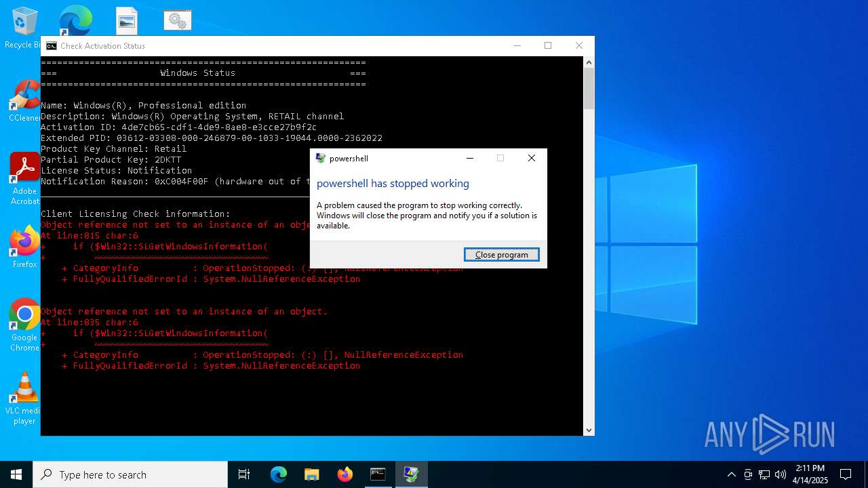This screenshot has width=868, height=488.
Task: Open Firefox from taskbar
Action: click(344, 474)
